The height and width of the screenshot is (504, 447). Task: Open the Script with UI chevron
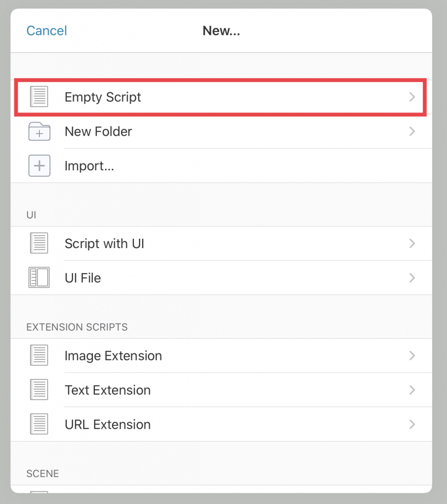tap(412, 243)
